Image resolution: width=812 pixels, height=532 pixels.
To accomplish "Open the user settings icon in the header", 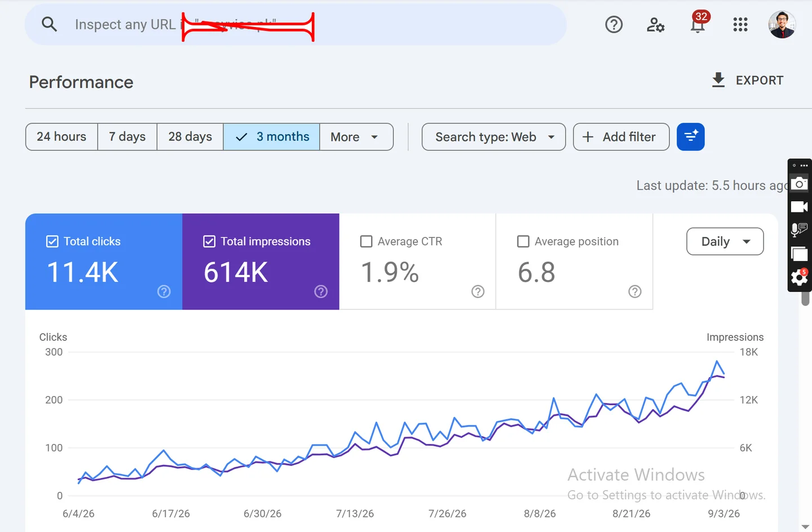I will tap(655, 25).
